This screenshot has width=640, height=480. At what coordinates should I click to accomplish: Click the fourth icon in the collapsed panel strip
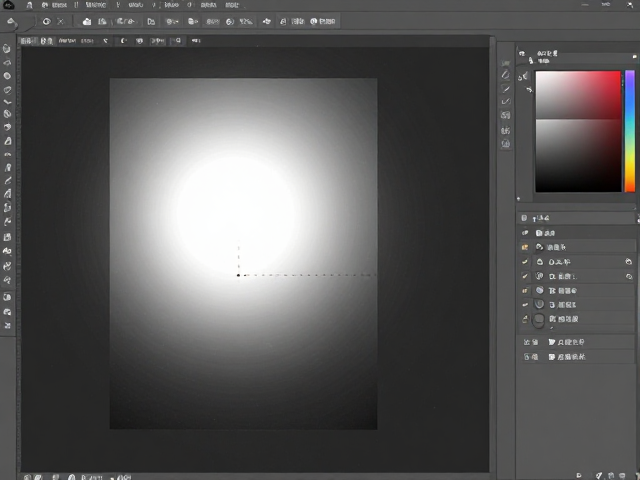pyautogui.click(x=506, y=101)
